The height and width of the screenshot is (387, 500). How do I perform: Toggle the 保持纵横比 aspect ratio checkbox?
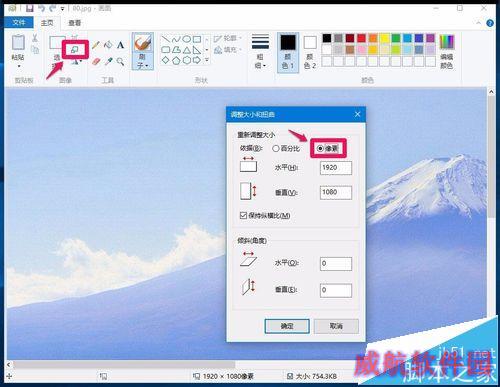243,215
